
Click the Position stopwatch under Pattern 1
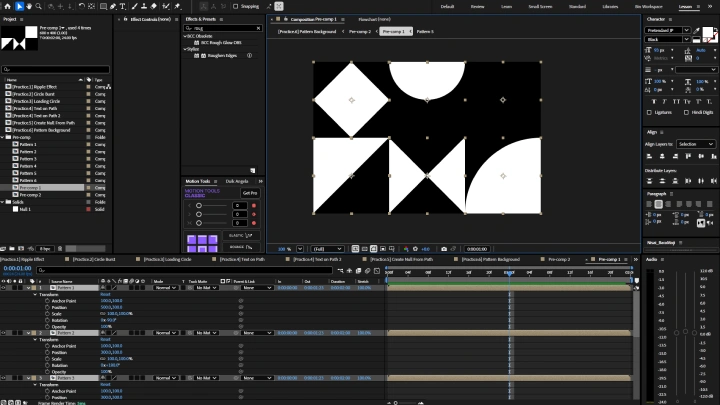46,306
